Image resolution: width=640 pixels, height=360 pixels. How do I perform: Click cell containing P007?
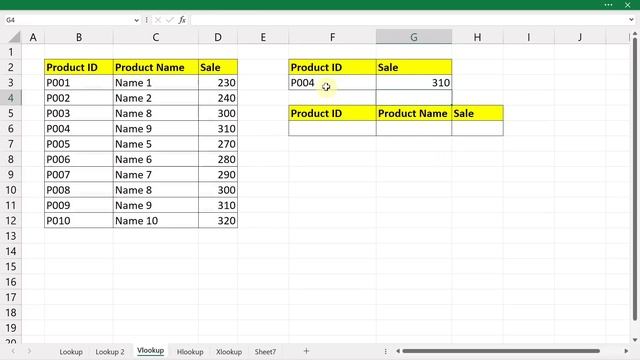79,175
